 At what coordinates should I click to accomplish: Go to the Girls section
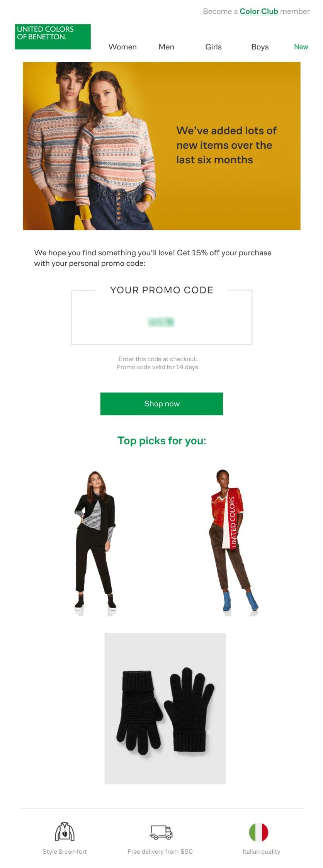pos(213,47)
